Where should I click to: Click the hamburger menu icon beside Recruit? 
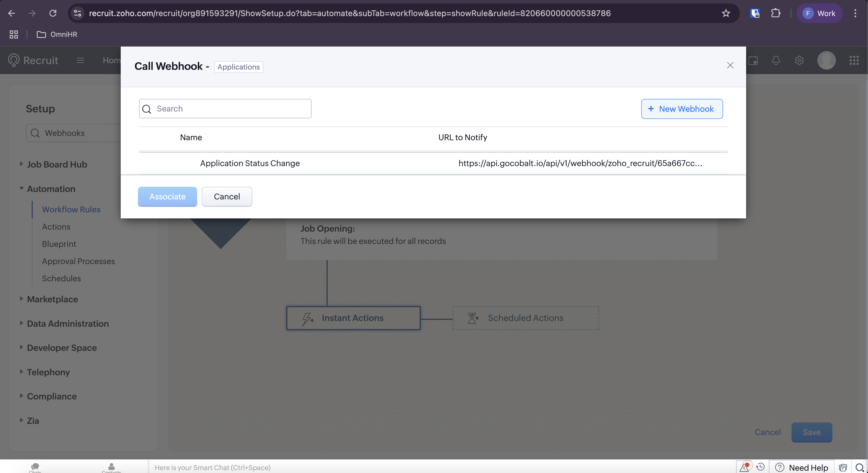[x=80, y=60]
